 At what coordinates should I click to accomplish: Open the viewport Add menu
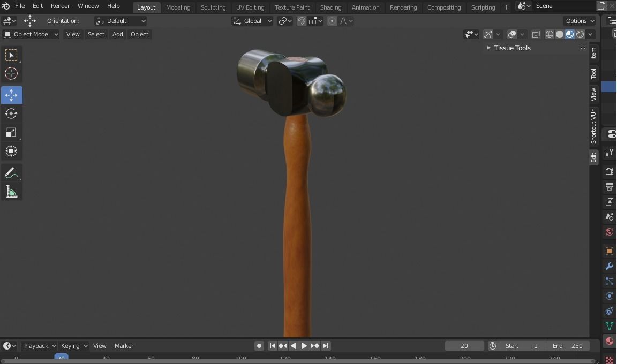[x=117, y=34]
